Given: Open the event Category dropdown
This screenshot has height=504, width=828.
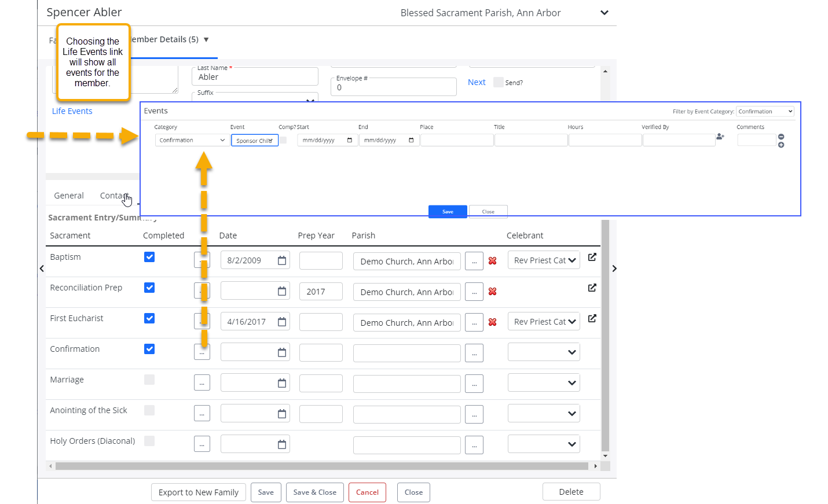Looking at the screenshot, I should click(x=192, y=140).
